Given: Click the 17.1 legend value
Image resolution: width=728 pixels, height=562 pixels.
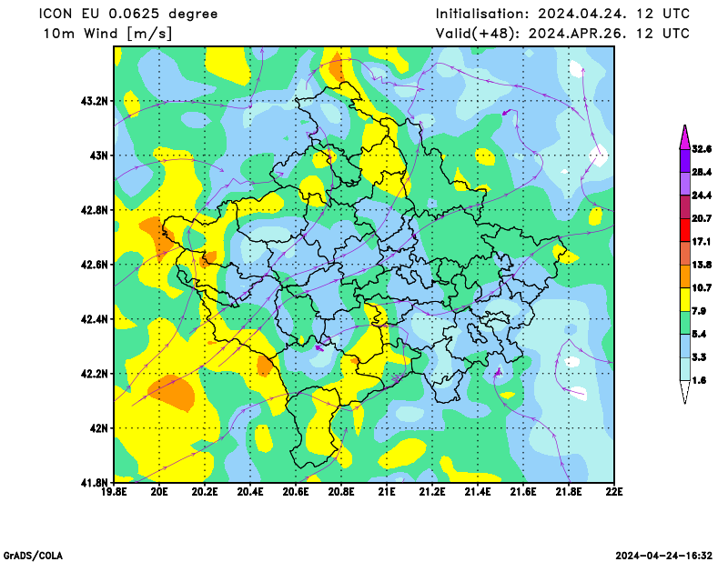Looking at the screenshot, I should coord(702,242).
